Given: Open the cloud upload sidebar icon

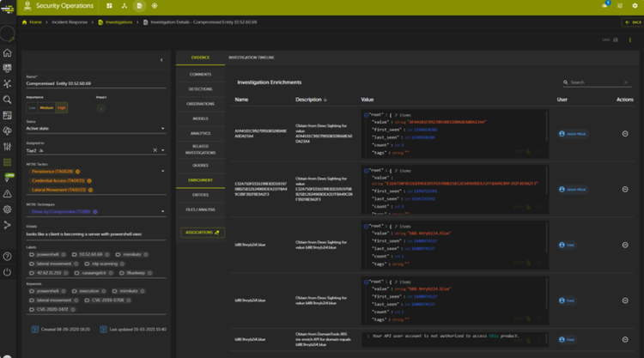Looking at the screenshot, I should pos(8,131).
